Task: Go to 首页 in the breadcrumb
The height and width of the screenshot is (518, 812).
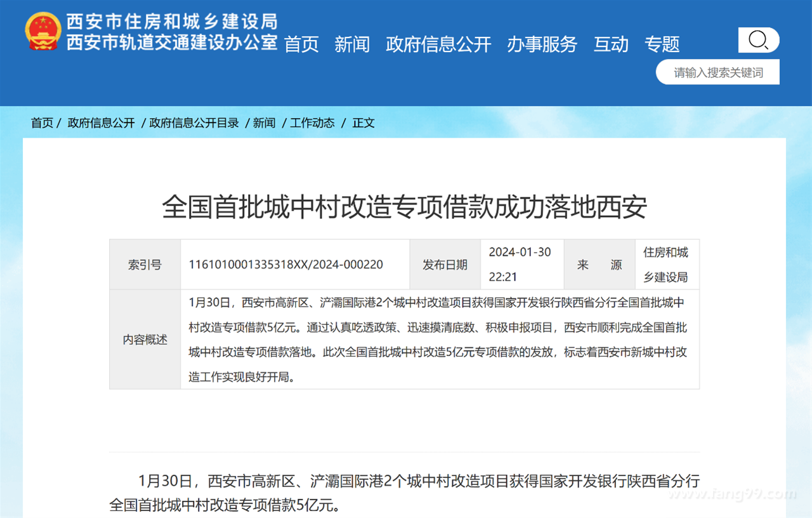Action: (x=42, y=123)
